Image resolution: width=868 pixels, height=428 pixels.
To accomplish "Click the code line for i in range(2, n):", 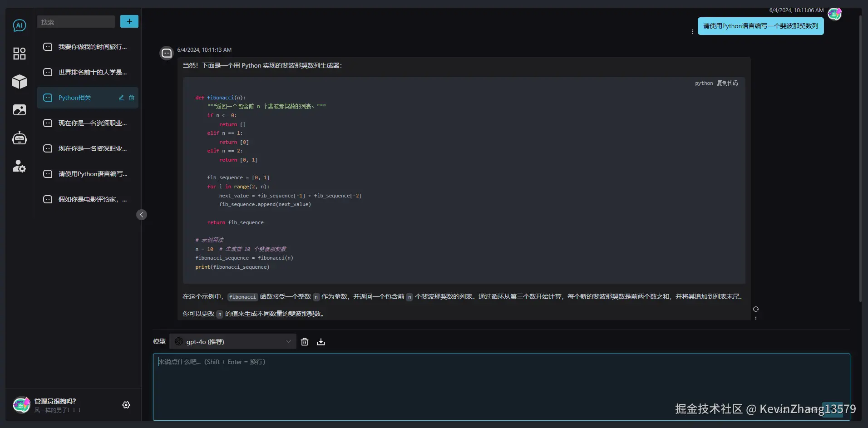I will [238, 187].
